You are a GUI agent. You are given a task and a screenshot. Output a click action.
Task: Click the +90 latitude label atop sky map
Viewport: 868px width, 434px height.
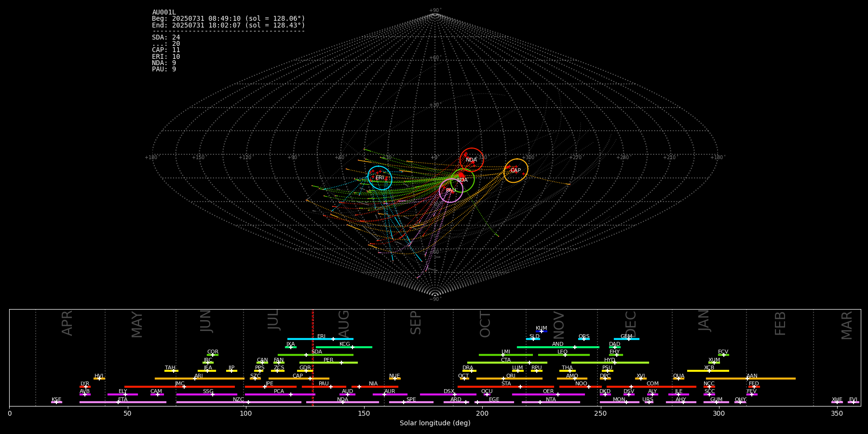click(434, 10)
